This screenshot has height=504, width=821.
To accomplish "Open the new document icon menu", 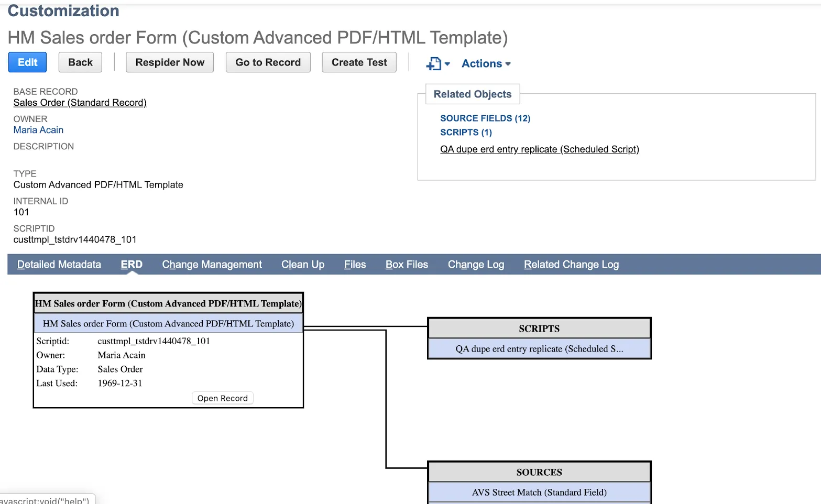I will (x=437, y=64).
